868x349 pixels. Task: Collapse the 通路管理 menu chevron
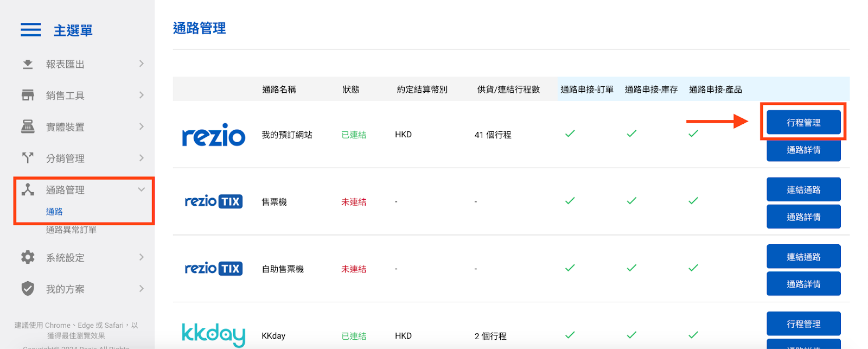[x=142, y=189]
